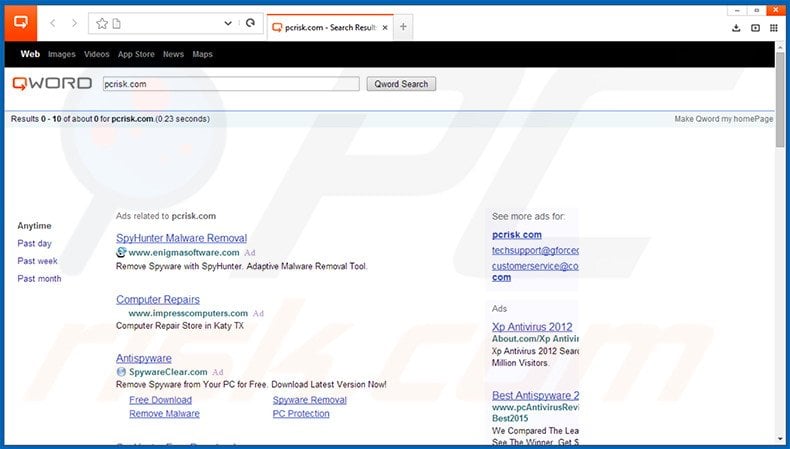Focus the pcrisk.com search input field
Viewport: 790px width, 449px height.
click(231, 84)
